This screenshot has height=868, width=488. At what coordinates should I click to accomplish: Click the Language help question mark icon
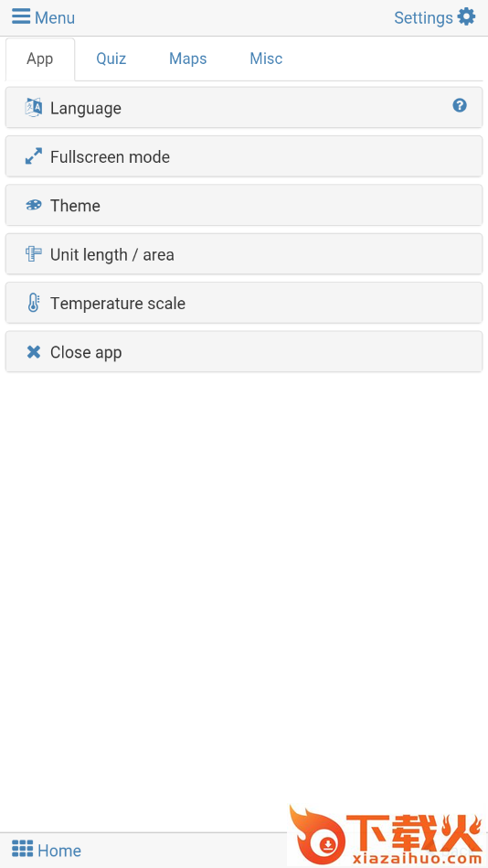click(x=460, y=105)
